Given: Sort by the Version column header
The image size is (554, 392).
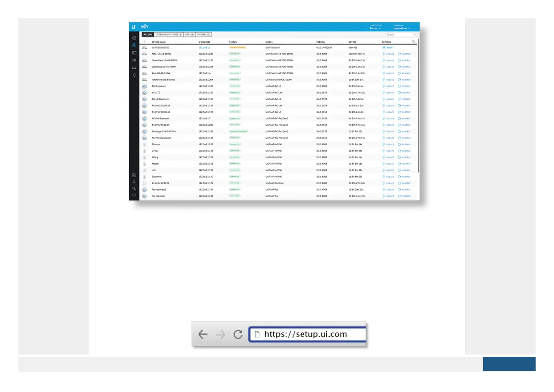Looking at the screenshot, I should point(321,42).
